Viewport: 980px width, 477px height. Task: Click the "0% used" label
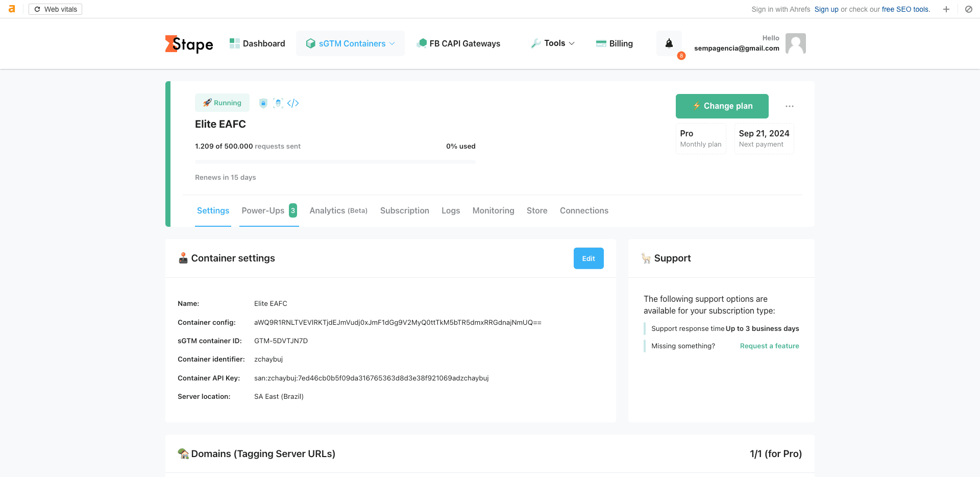coord(461,146)
